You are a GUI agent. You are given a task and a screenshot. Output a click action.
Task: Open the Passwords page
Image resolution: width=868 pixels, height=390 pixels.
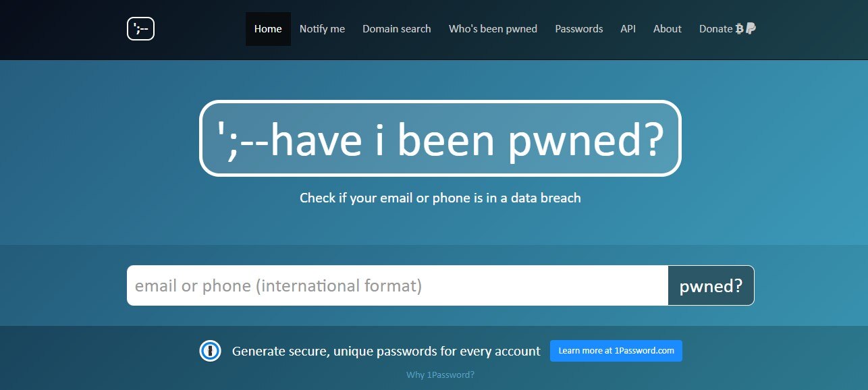579,29
